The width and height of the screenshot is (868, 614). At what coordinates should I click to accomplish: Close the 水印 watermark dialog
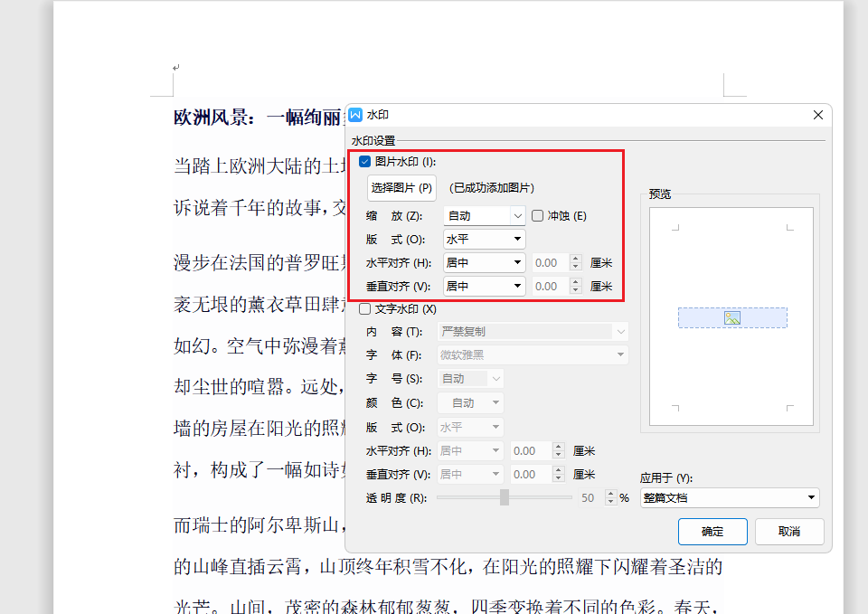coord(818,115)
